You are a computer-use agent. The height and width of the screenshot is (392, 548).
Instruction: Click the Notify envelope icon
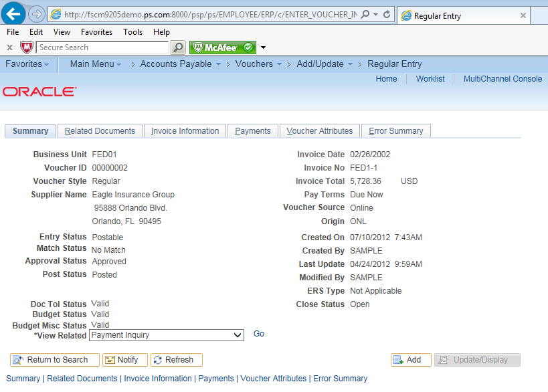pos(111,360)
